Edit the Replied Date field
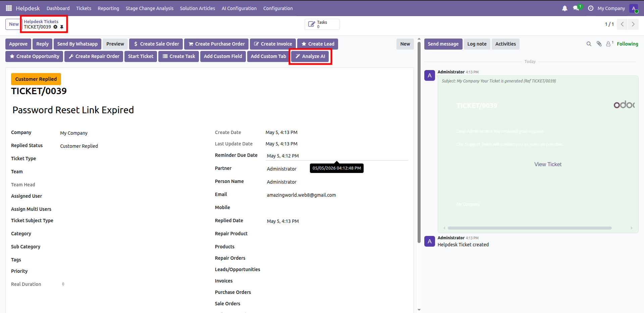The width and height of the screenshot is (644, 313). point(337,221)
